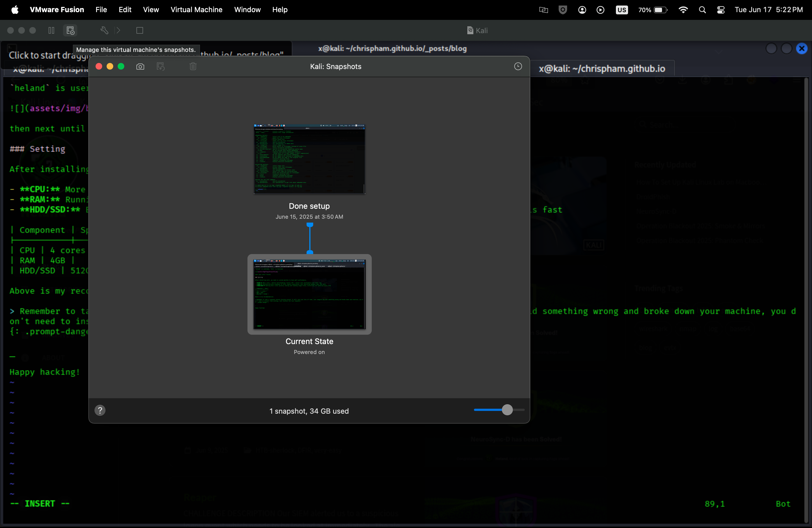Click the '89,1' cursor position in vim

(x=715, y=504)
